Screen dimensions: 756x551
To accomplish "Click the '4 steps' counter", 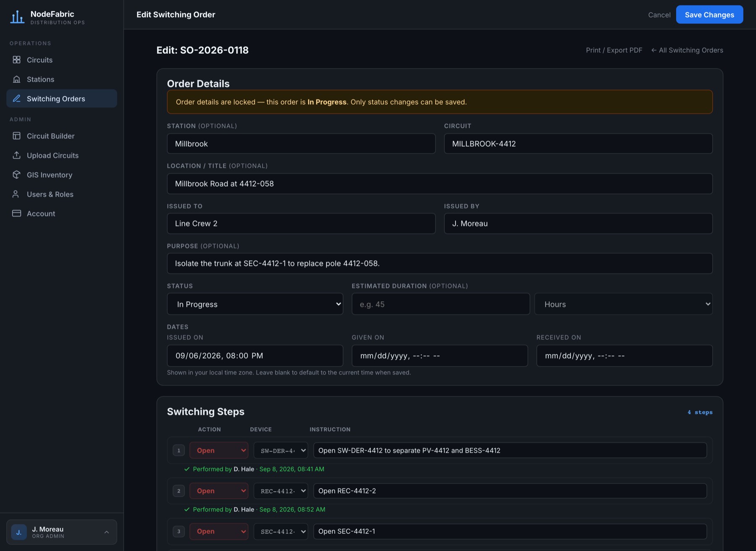I will (x=700, y=412).
